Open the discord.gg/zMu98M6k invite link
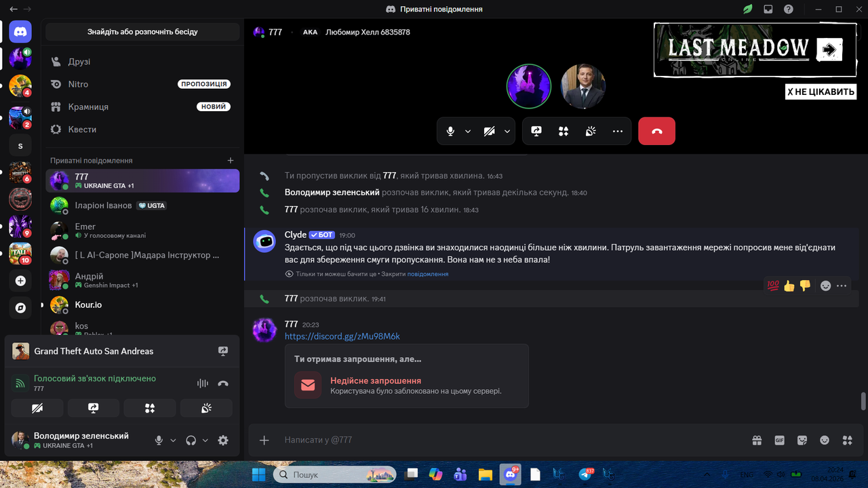This screenshot has width=868, height=488. tap(342, 336)
